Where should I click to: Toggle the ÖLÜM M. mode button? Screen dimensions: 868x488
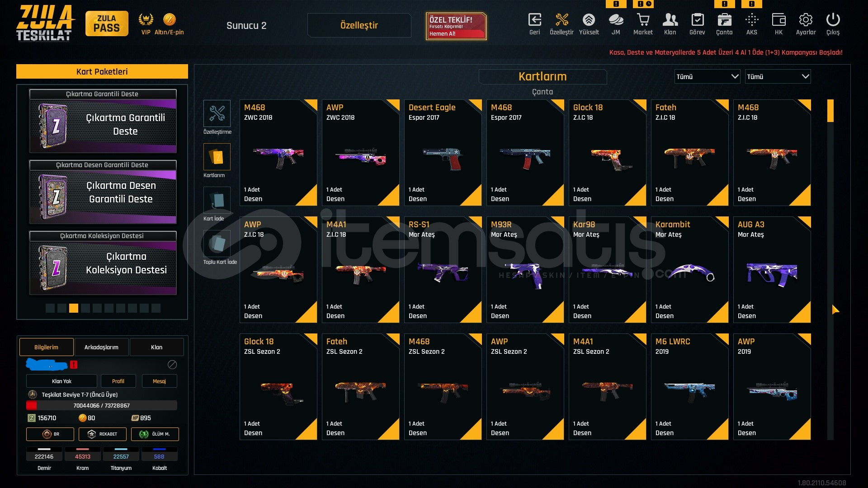coord(155,434)
